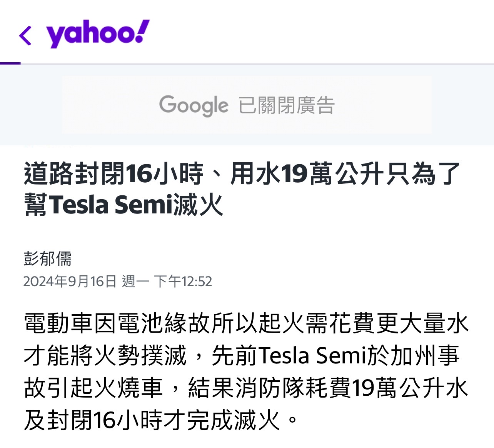The image size is (494, 448).
Task: Click the publish date 2024年9月16日
Action: [70, 281]
